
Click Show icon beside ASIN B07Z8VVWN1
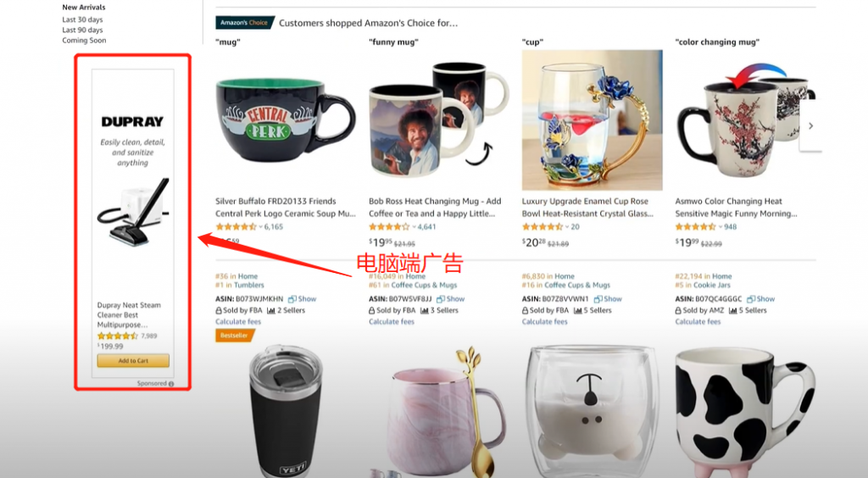pyautogui.click(x=598, y=298)
